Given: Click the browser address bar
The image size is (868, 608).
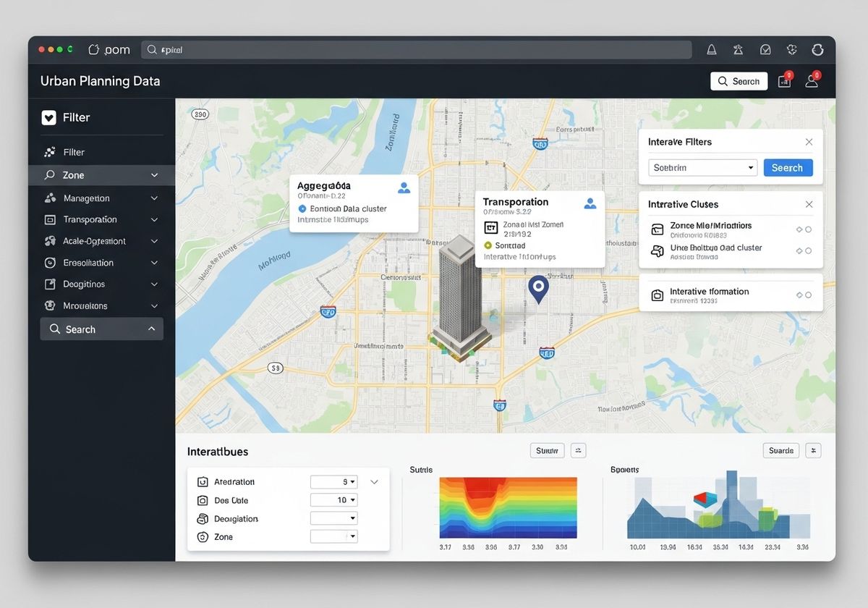Looking at the screenshot, I should click(416, 50).
